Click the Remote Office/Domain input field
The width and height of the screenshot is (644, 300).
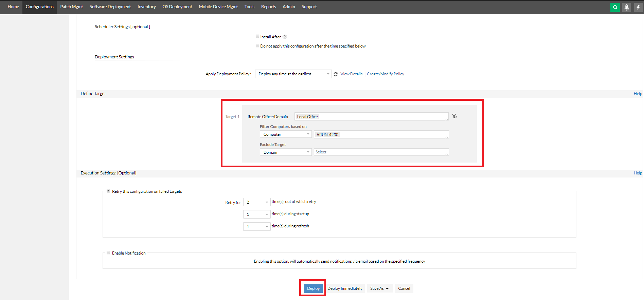372,116
